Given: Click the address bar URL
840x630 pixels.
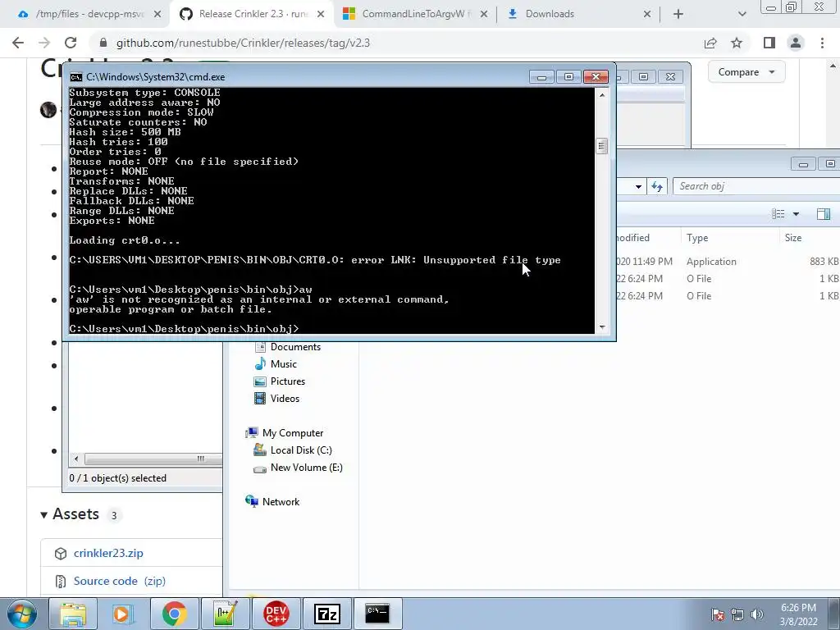Looking at the screenshot, I should click(243, 43).
